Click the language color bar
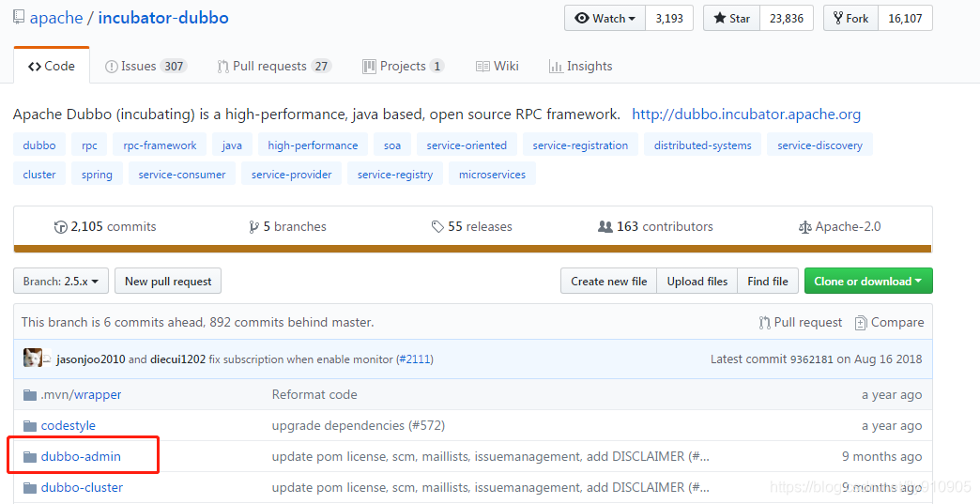 point(472,249)
